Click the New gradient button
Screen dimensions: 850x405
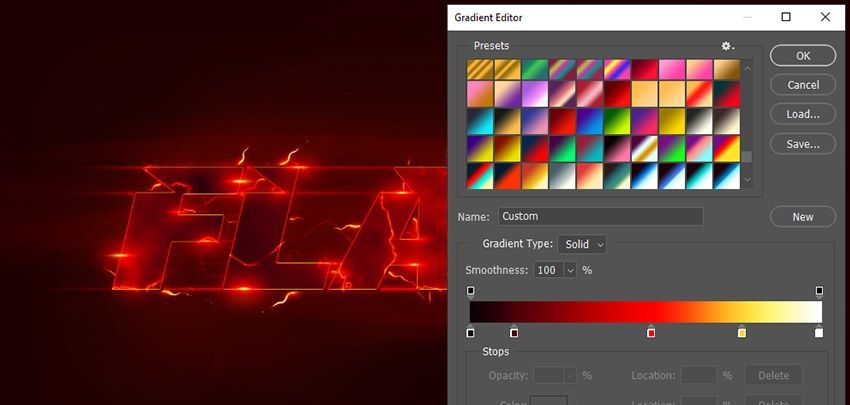(x=803, y=217)
